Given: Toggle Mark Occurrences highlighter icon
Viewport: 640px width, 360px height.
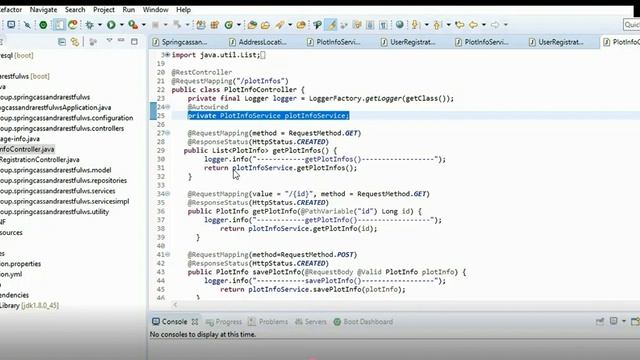Looking at the screenshot, I should click(x=331, y=25).
